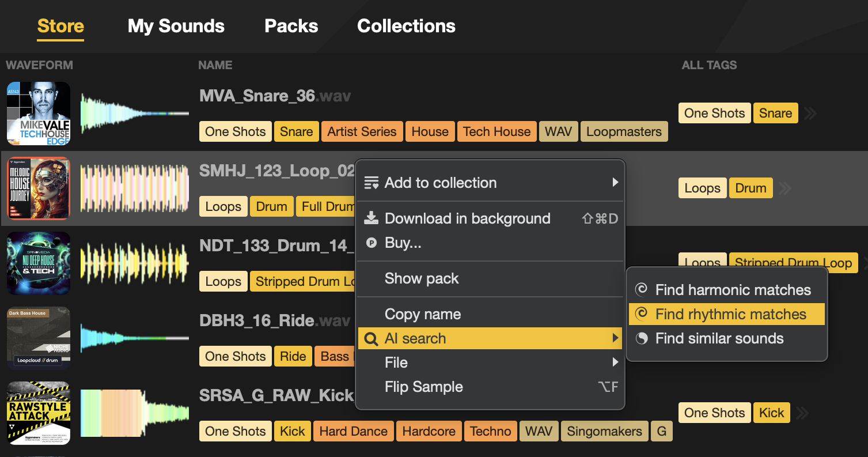This screenshot has width=868, height=457.
Task: Expand the Add to collection submenu arrow
Action: 615,183
